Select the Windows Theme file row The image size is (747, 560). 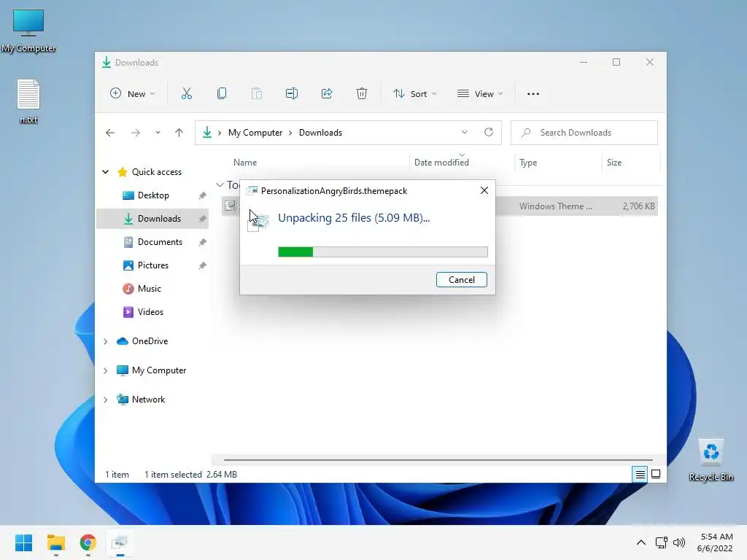click(x=440, y=206)
